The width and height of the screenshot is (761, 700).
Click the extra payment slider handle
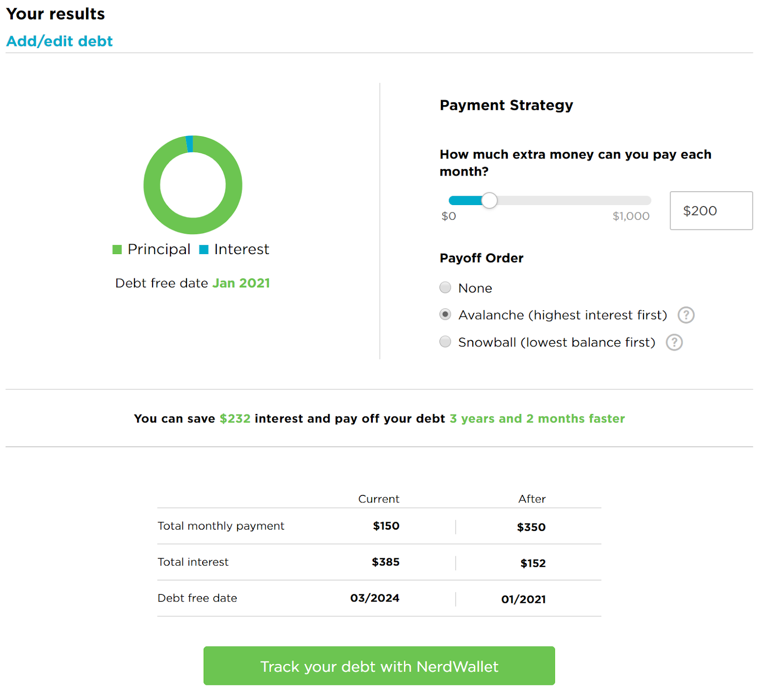click(489, 201)
